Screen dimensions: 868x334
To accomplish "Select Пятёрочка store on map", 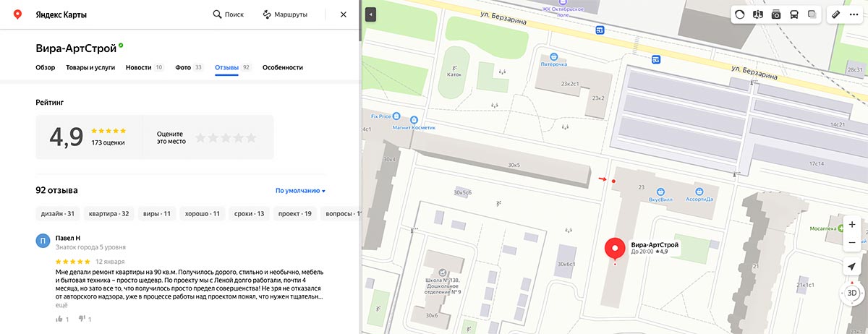I will [x=553, y=59].
